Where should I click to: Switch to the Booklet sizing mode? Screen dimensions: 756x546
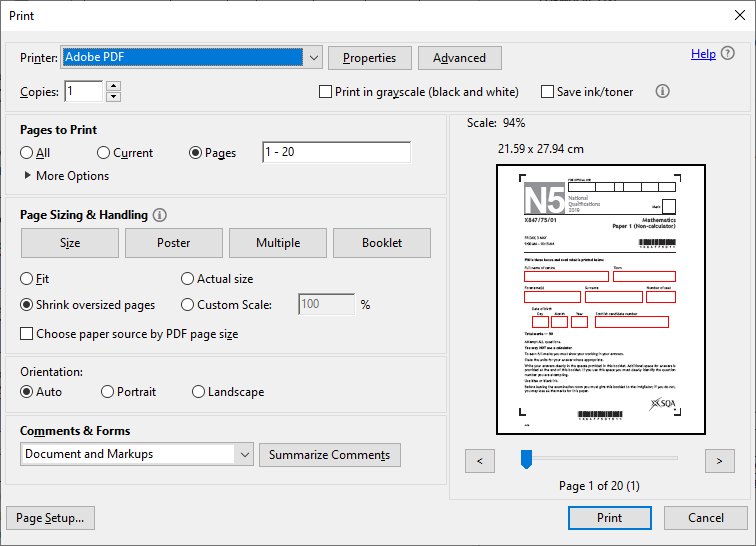pos(382,243)
